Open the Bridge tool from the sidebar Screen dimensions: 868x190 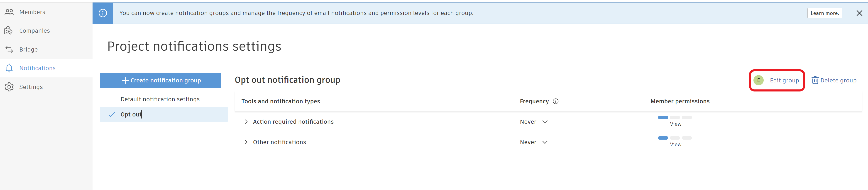tap(9, 49)
